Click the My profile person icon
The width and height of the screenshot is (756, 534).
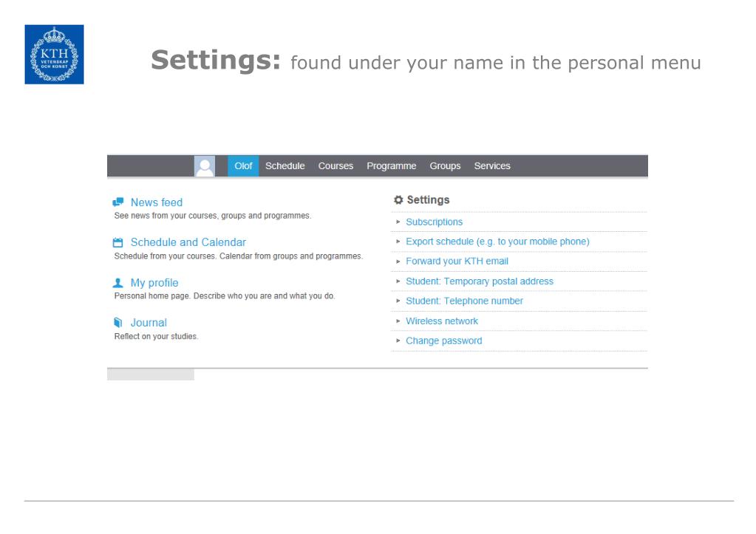pos(118,283)
